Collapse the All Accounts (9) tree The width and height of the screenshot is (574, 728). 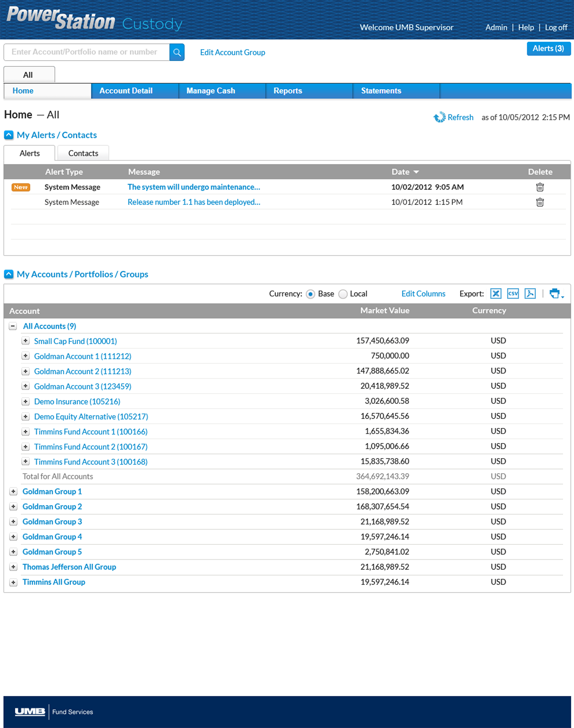(13, 326)
